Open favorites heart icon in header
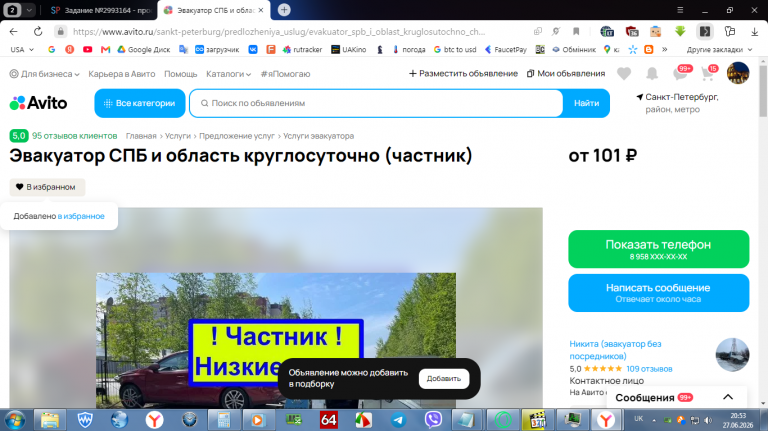The image size is (768, 431). pos(624,73)
